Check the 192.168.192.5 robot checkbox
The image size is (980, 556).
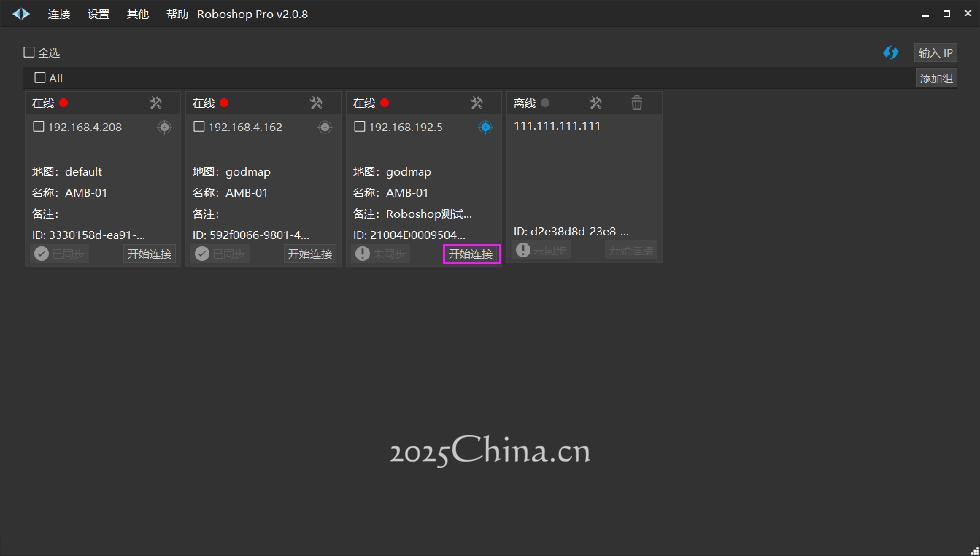(359, 127)
